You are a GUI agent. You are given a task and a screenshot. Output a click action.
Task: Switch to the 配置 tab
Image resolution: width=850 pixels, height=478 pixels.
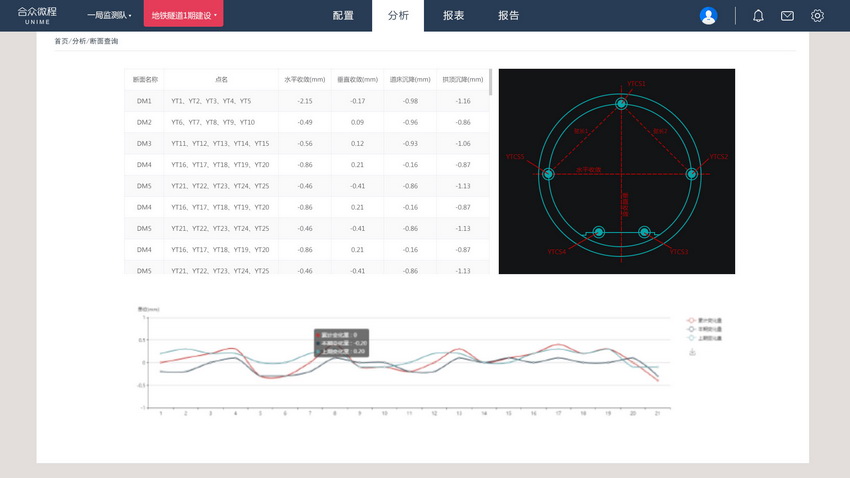343,16
